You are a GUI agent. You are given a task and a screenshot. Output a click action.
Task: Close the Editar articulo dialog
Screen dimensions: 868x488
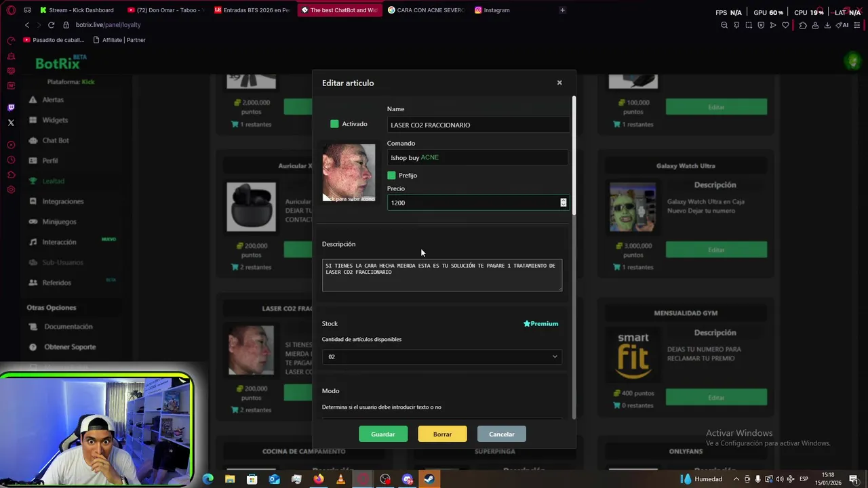tap(559, 83)
